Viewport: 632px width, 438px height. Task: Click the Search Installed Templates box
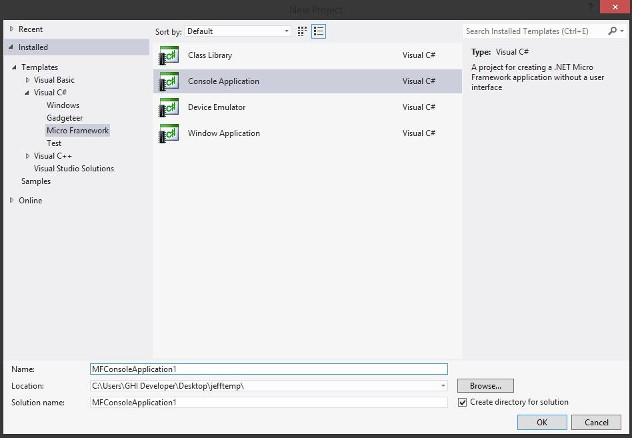[x=534, y=31]
